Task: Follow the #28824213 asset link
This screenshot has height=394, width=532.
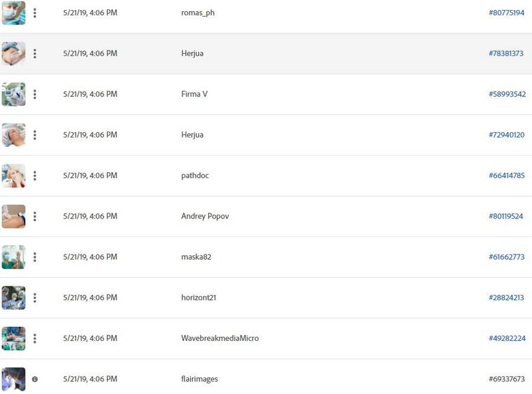Action: tap(506, 298)
